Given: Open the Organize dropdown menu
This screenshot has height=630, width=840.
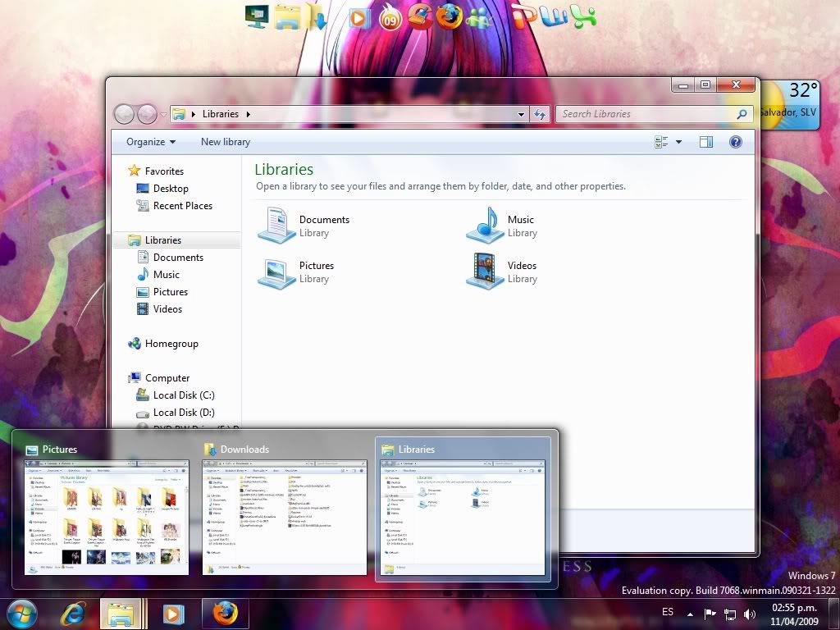Looking at the screenshot, I should (151, 142).
